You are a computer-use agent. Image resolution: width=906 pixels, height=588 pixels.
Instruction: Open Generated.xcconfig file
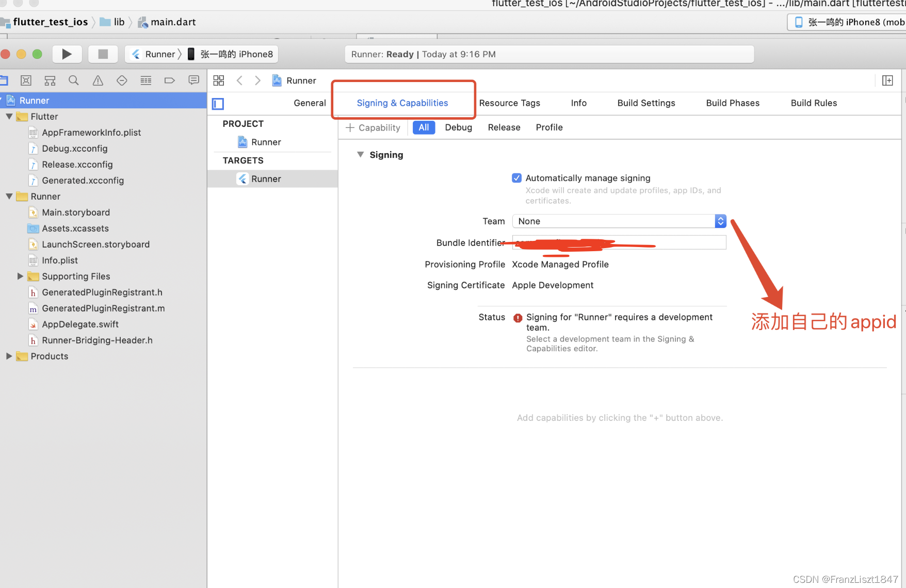tap(83, 181)
